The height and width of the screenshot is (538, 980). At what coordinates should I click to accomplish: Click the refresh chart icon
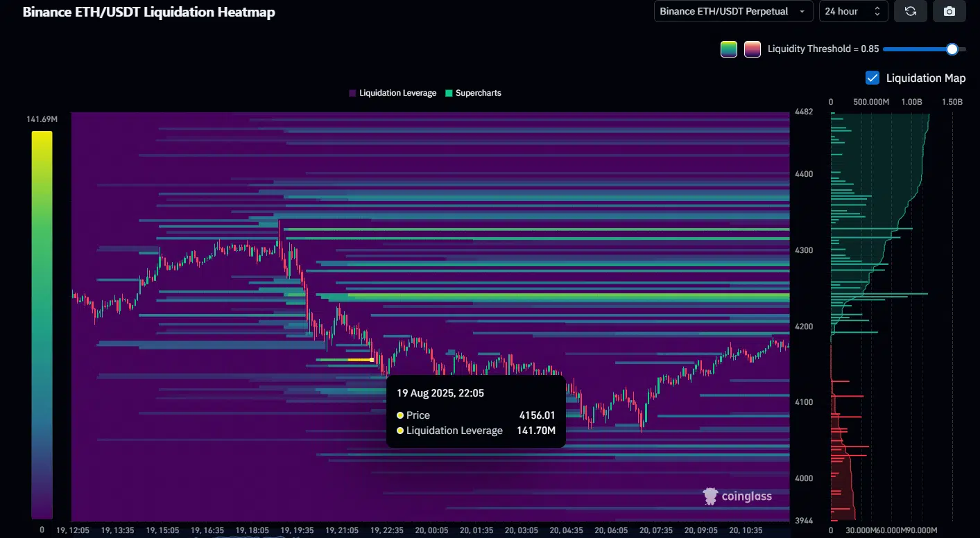911,11
